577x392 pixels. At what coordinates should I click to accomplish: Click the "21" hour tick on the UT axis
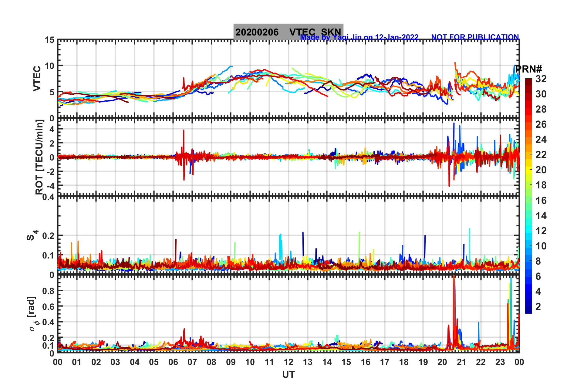pyautogui.click(x=462, y=362)
